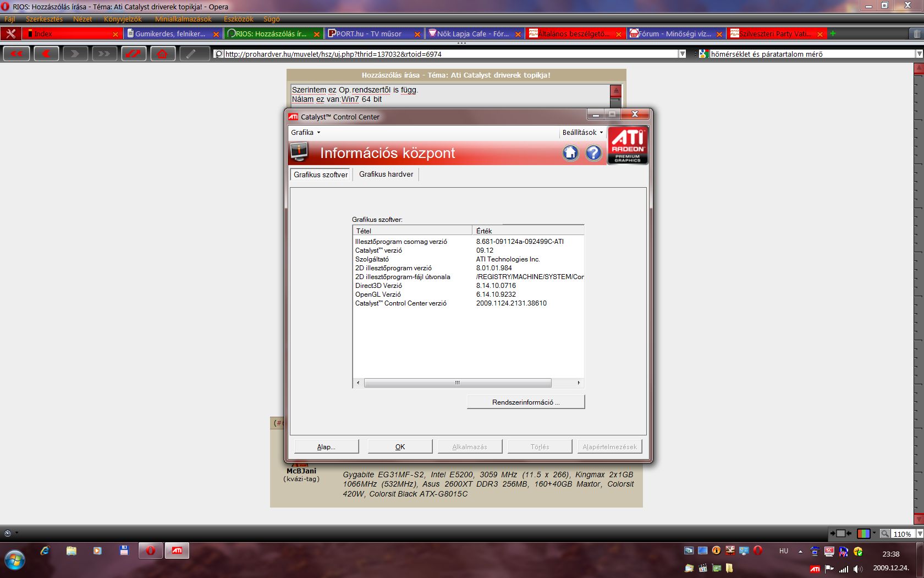Click the McBJani username link
924x578 pixels.
click(301, 471)
